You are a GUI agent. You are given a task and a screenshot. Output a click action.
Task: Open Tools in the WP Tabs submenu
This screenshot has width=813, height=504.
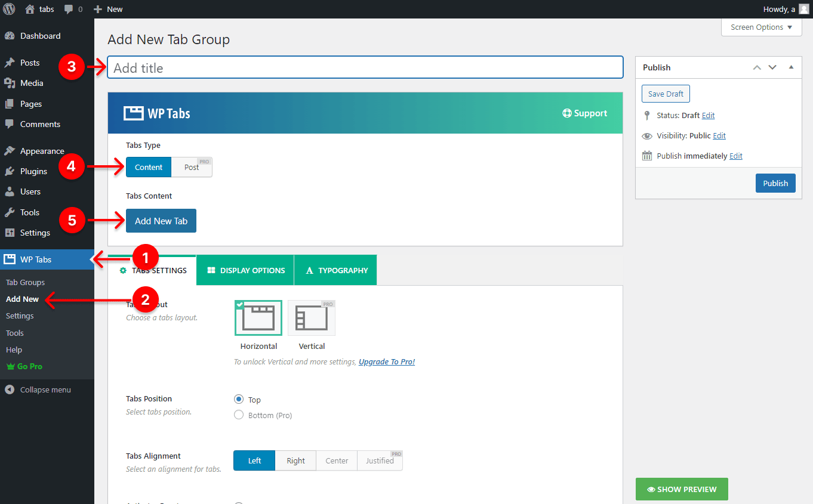coord(15,333)
